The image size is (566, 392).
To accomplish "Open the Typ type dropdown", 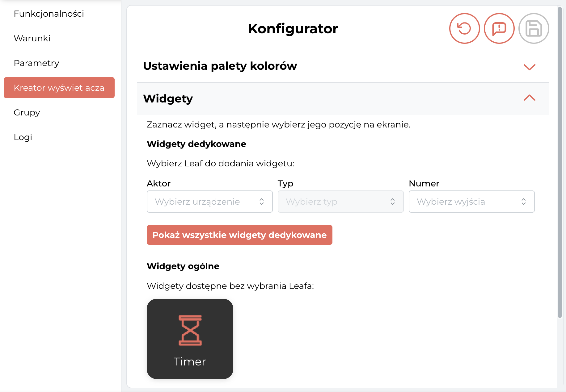I will click(340, 202).
